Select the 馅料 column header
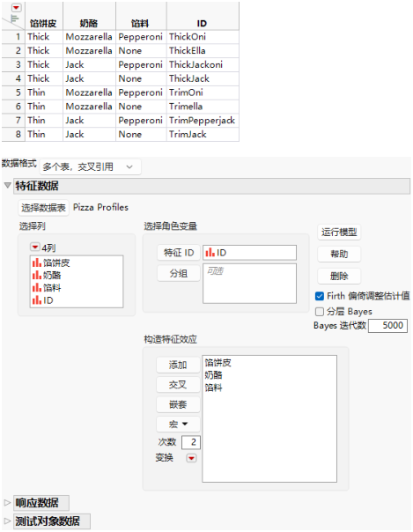Viewport: 413px width, 532px height. 141,23
